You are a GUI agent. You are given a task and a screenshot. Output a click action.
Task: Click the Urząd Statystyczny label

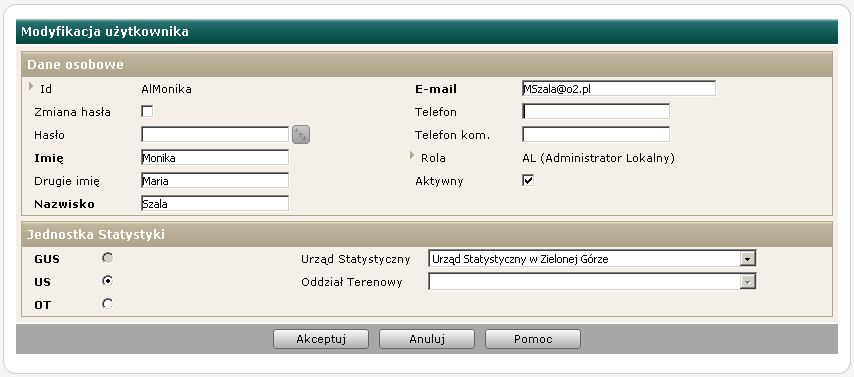pos(356,259)
